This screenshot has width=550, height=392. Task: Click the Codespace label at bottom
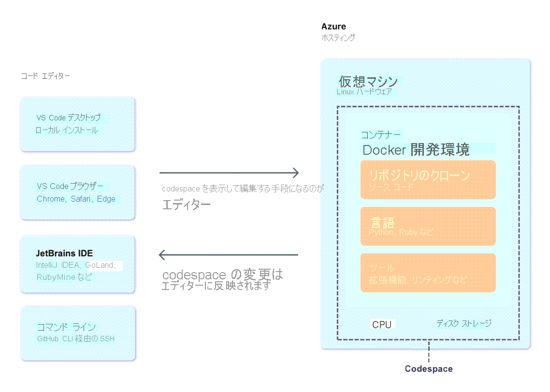tap(428, 368)
